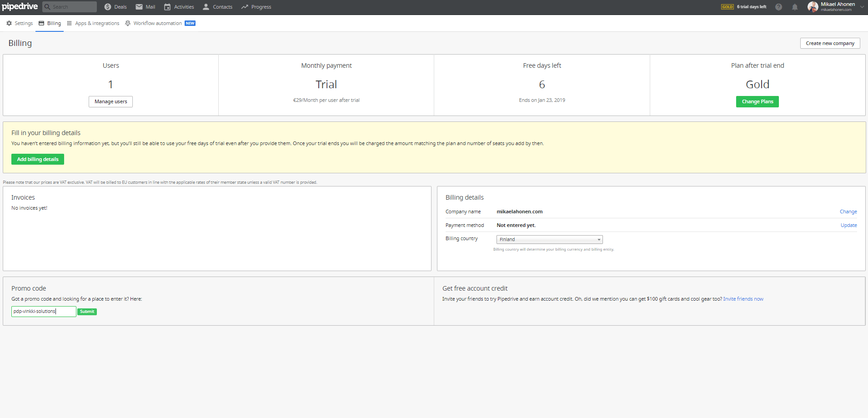Open the Billing country dropdown
The image size is (868, 418).
pyautogui.click(x=549, y=239)
